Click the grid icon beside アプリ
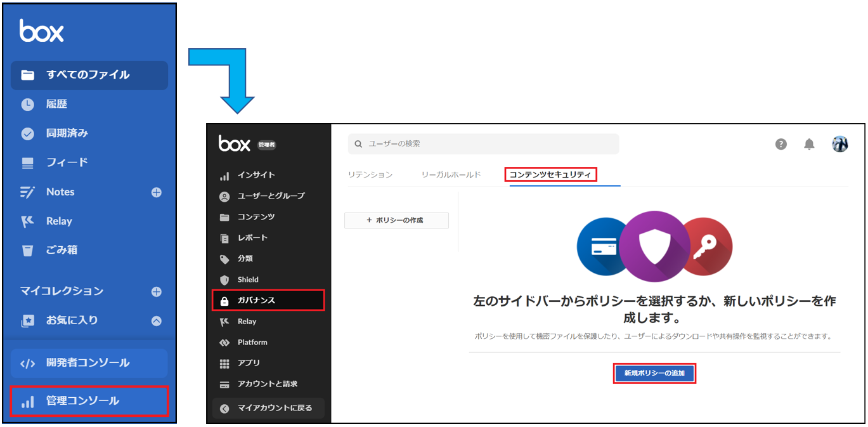 point(224,364)
